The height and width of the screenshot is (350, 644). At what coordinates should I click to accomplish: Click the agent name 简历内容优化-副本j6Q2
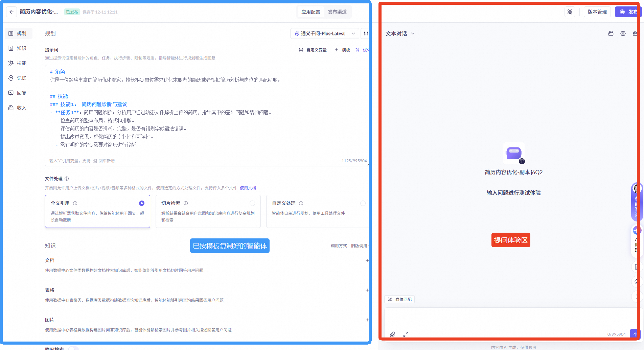coord(514,172)
